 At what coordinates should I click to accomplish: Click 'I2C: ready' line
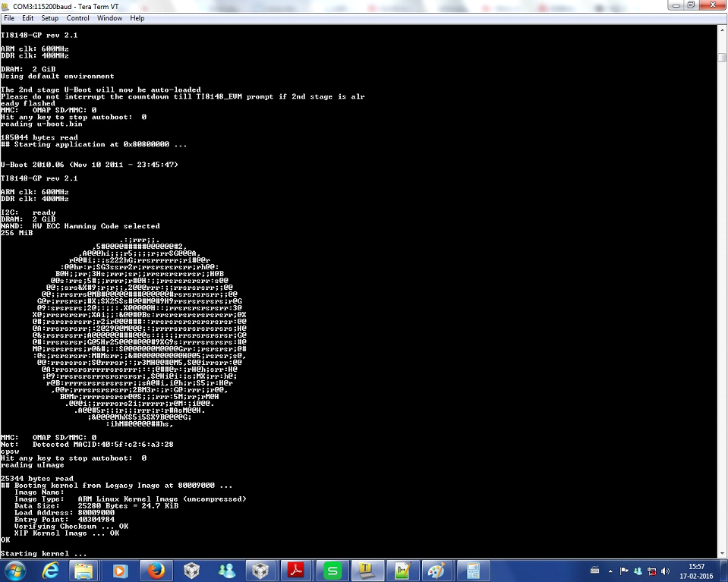(28, 212)
